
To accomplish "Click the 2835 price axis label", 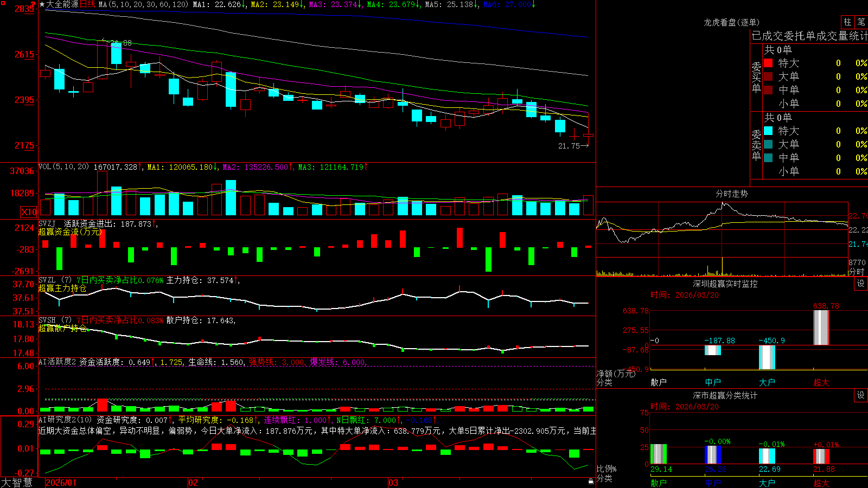I will click(x=23, y=9).
